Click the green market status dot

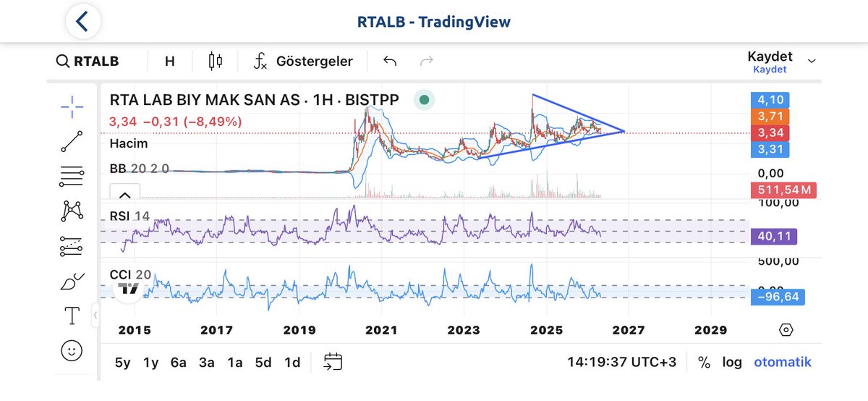click(x=424, y=100)
